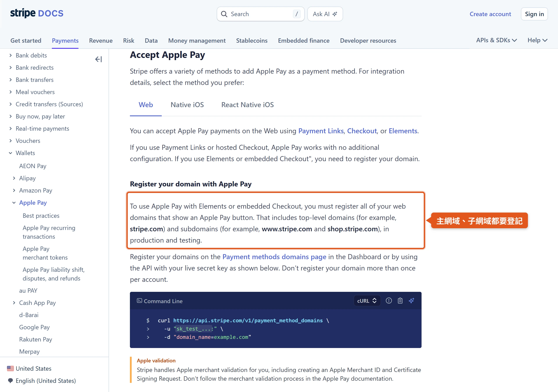The width and height of the screenshot is (558, 392).
Task: Click the sparkle AI icon in the code block
Action: [x=411, y=301]
